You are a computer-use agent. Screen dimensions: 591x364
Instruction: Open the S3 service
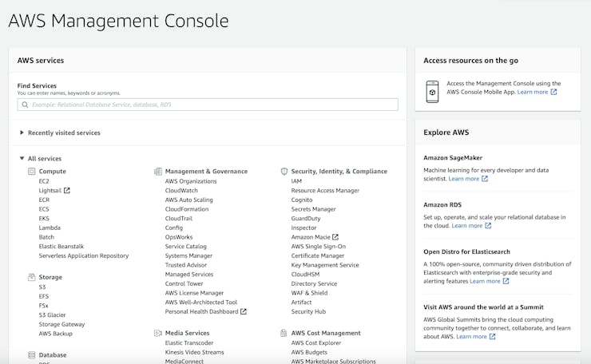tap(42, 287)
